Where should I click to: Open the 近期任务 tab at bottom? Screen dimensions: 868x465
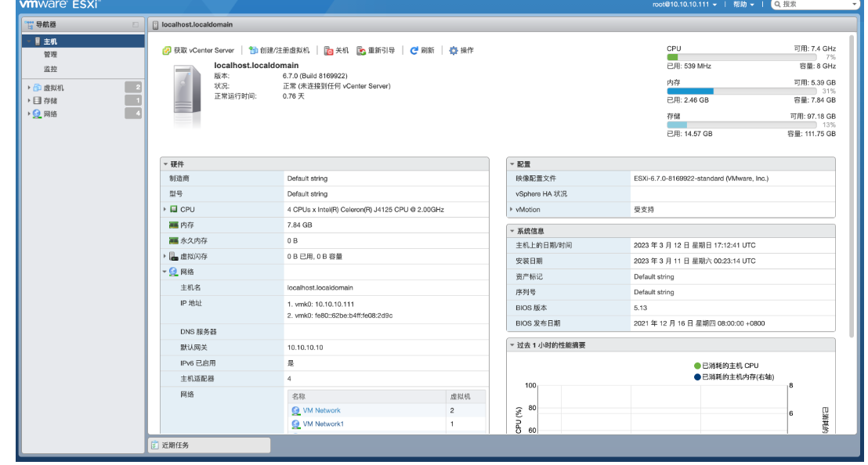click(209, 445)
